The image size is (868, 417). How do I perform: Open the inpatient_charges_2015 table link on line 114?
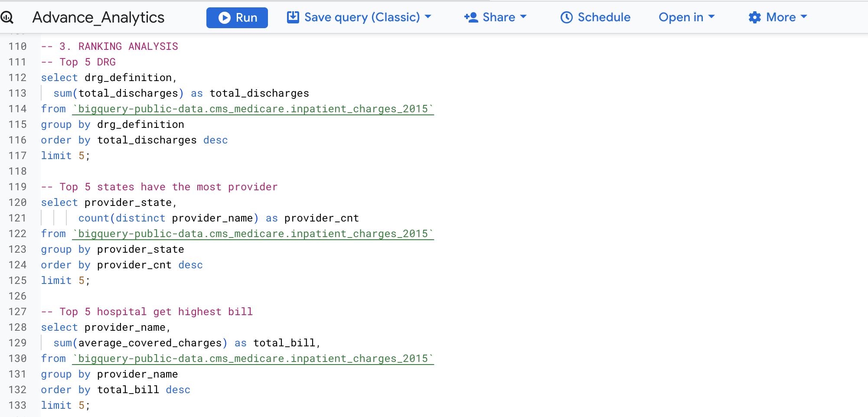coord(253,109)
